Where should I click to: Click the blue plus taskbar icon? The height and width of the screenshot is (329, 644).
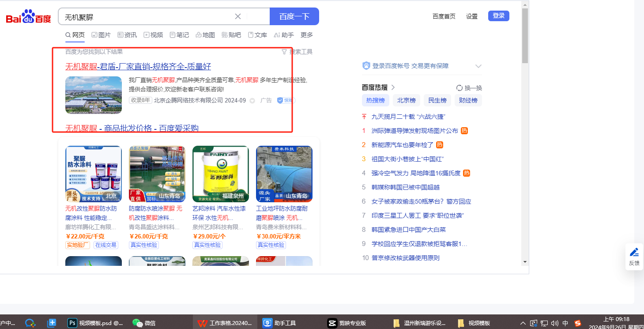[x=52, y=323]
